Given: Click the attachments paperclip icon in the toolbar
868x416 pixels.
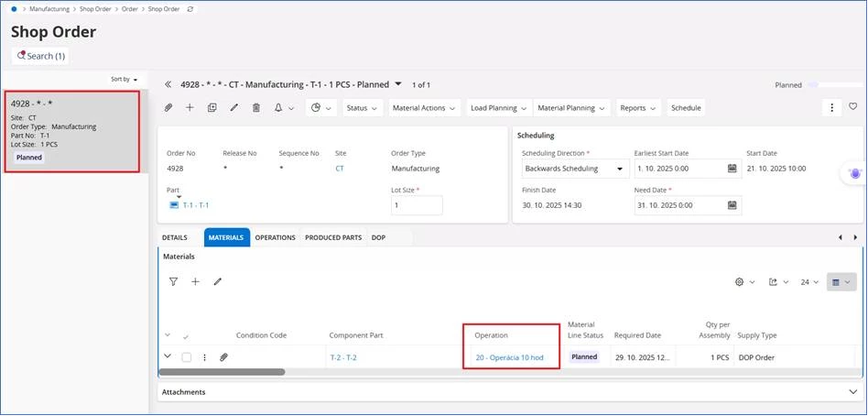Looking at the screenshot, I should [168, 108].
